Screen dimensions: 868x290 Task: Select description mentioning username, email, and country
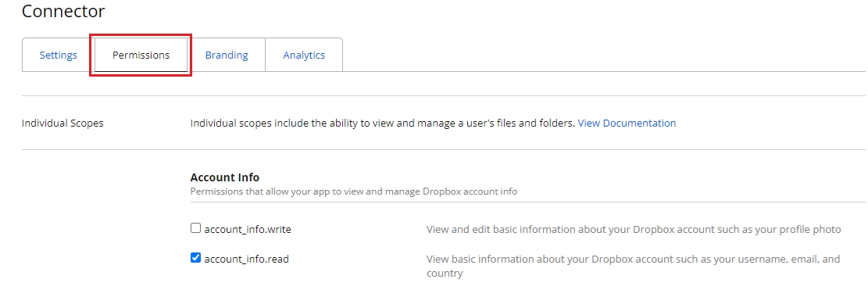(634, 266)
